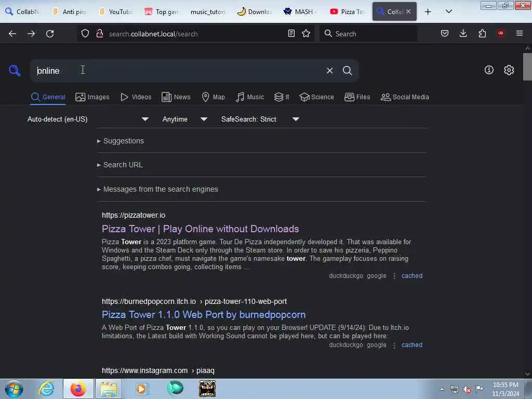Select the General search category
Image resolution: width=532 pixels, height=399 pixels.
tap(48, 97)
